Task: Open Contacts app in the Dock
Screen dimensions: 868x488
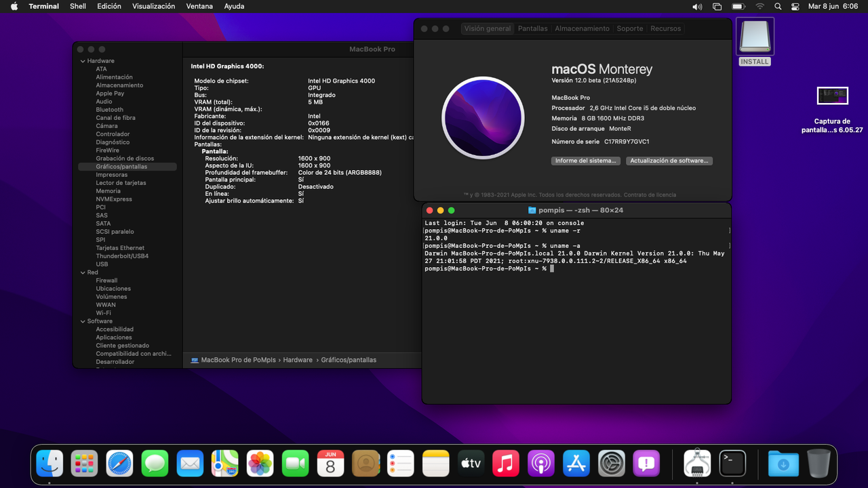Action: click(366, 464)
